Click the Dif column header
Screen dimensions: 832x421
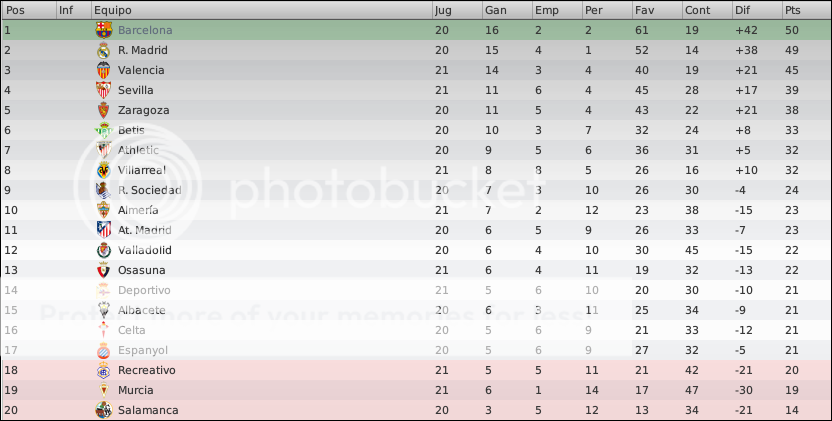tap(757, 10)
